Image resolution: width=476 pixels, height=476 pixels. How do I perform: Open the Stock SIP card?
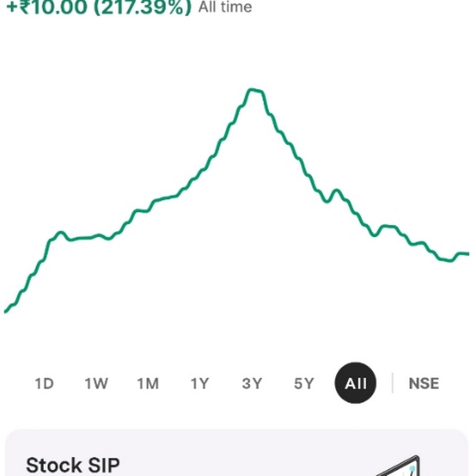[237, 453]
